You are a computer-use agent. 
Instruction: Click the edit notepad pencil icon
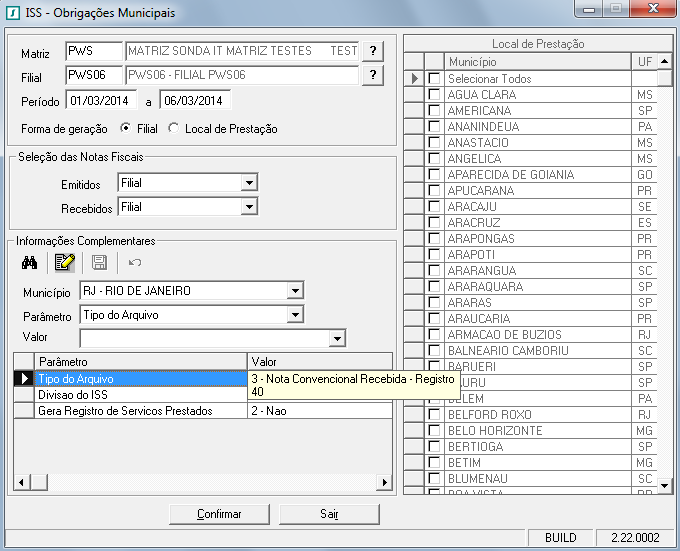pos(65,263)
